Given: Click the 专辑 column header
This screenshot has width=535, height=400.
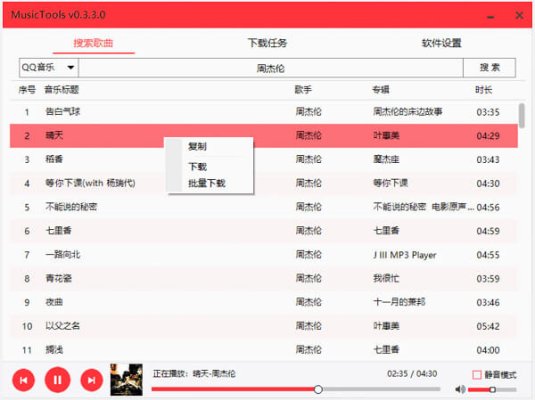Looking at the screenshot, I should pos(381,90).
